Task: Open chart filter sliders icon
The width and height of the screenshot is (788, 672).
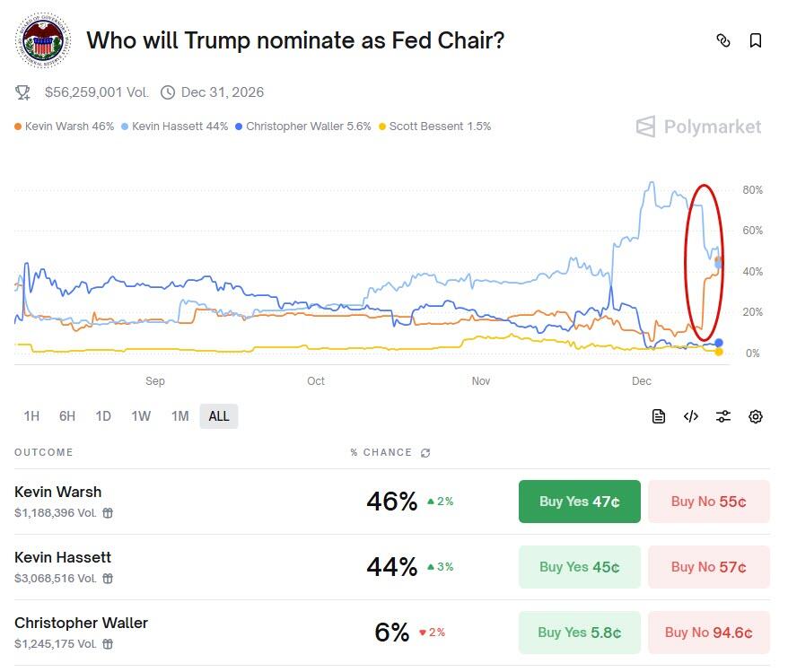Action: tap(723, 416)
